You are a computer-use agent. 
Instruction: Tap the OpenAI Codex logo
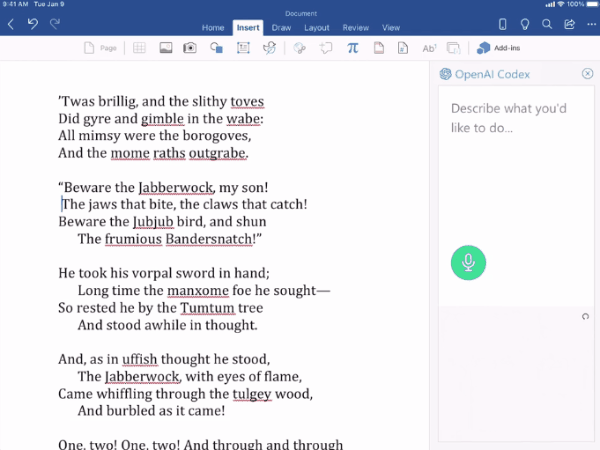[445, 74]
